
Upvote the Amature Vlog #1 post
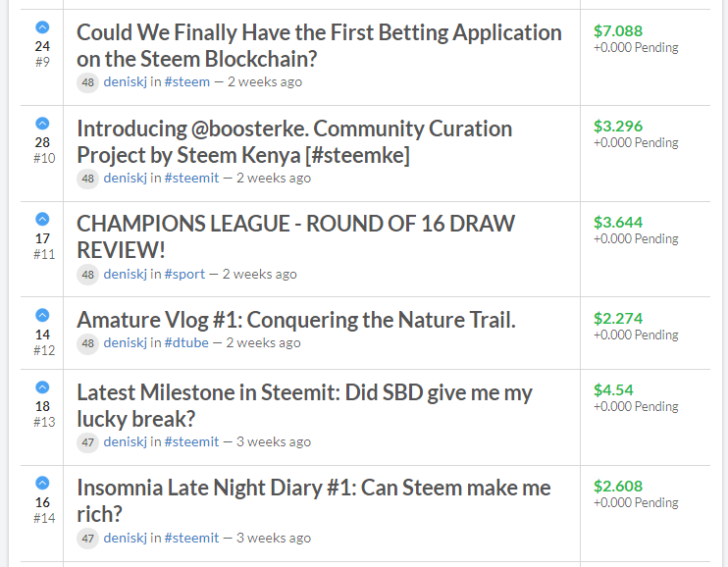(42, 316)
